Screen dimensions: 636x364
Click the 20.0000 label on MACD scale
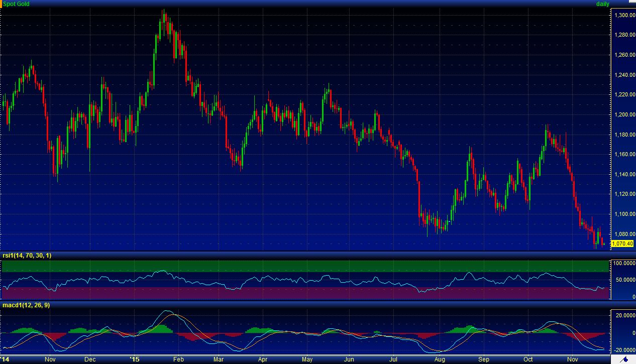[x=624, y=315]
